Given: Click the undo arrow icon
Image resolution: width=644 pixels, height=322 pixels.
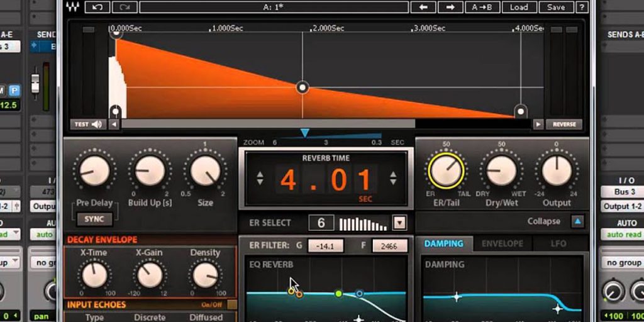Looking at the screenshot, I should [x=97, y=8].
